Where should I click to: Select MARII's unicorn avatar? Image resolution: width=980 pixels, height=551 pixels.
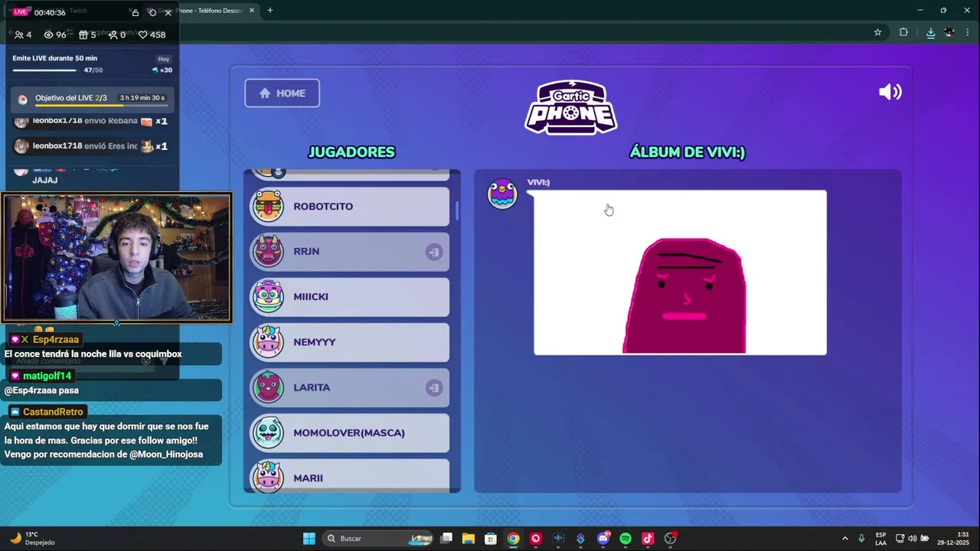268,477
